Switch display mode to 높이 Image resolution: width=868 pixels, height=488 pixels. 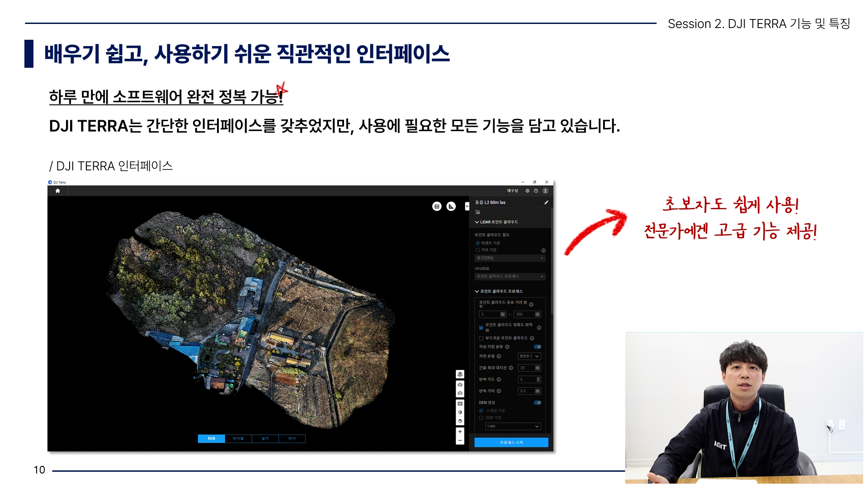265,439
